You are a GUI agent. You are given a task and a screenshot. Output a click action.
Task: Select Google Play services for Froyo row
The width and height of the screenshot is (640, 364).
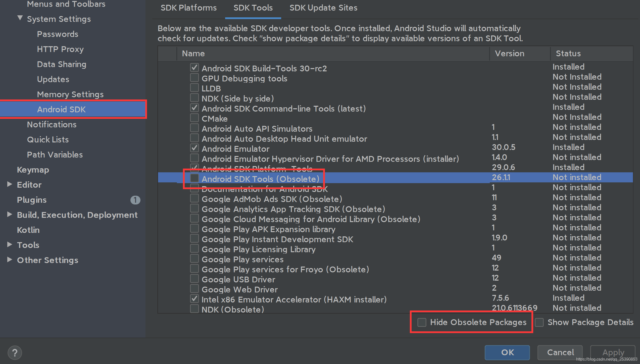click(x=395, y=269)
